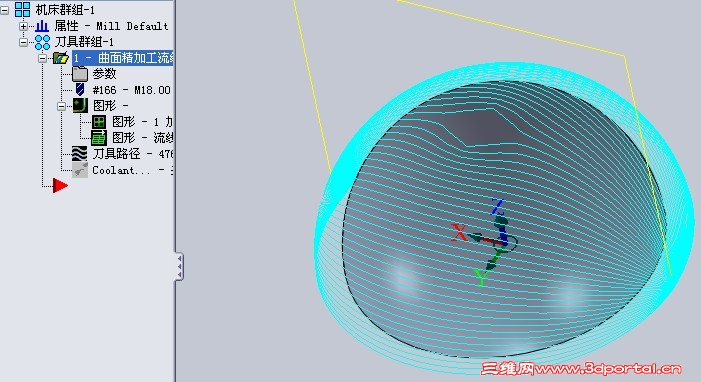Screen dimensions: 701x382
Task: Click the green Y axis label
Action: coord(481,278)
